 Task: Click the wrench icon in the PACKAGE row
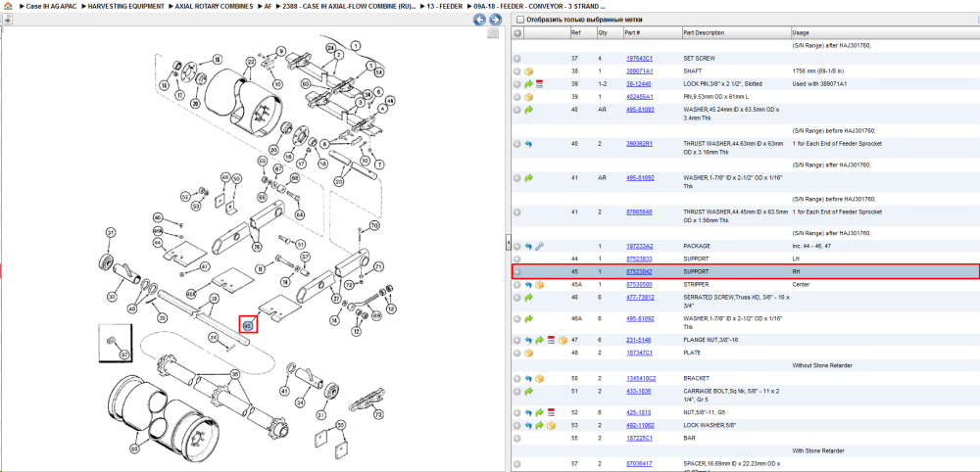pyautogui.click(x=539, y=246)
